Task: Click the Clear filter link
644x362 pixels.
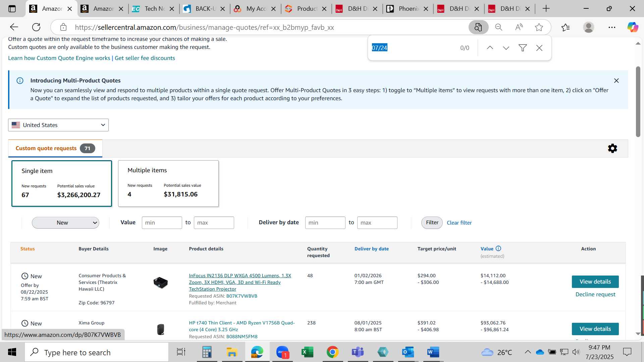Action: click(459, 223)
